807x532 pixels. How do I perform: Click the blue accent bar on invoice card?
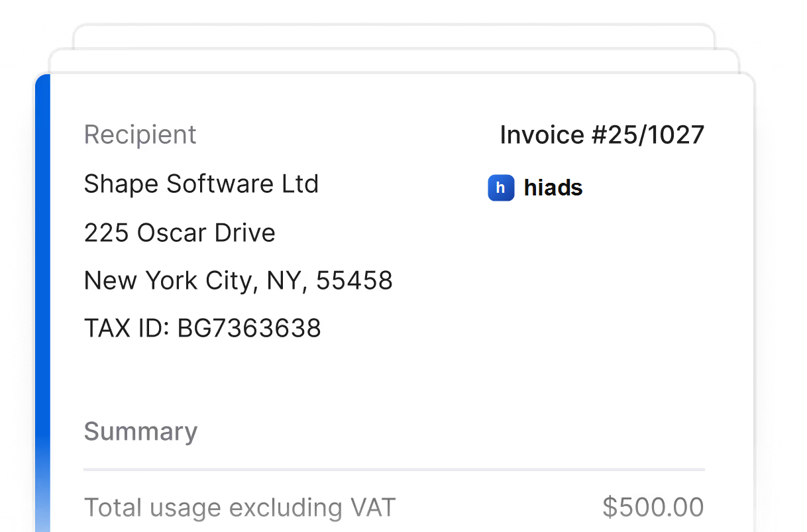coord(42,303)
